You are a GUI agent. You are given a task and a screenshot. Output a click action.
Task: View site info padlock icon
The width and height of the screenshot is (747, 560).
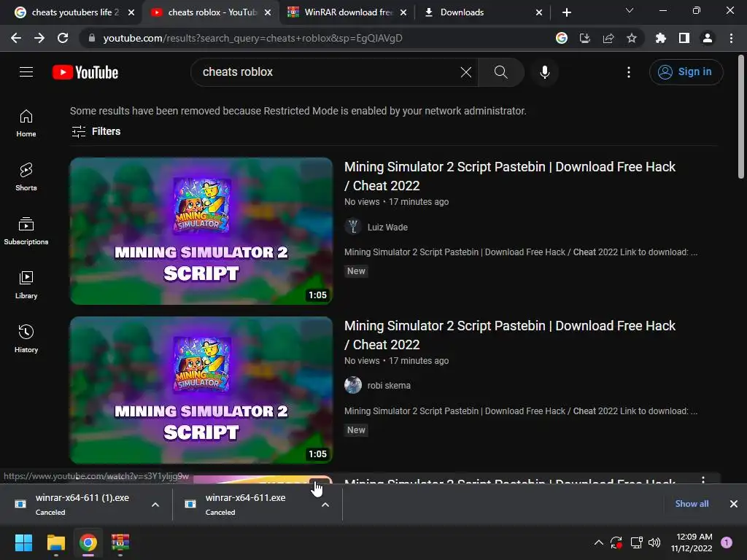coord(92,38)
